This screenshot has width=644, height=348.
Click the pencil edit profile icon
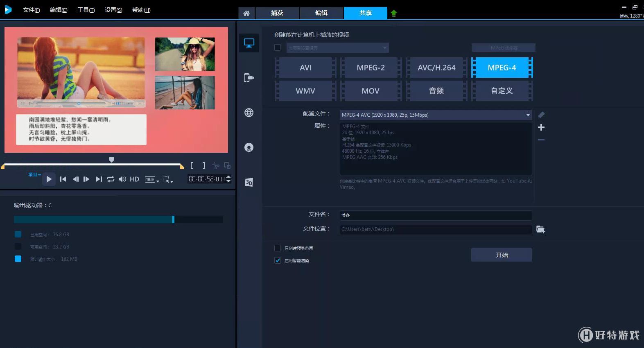click(541, 115)
